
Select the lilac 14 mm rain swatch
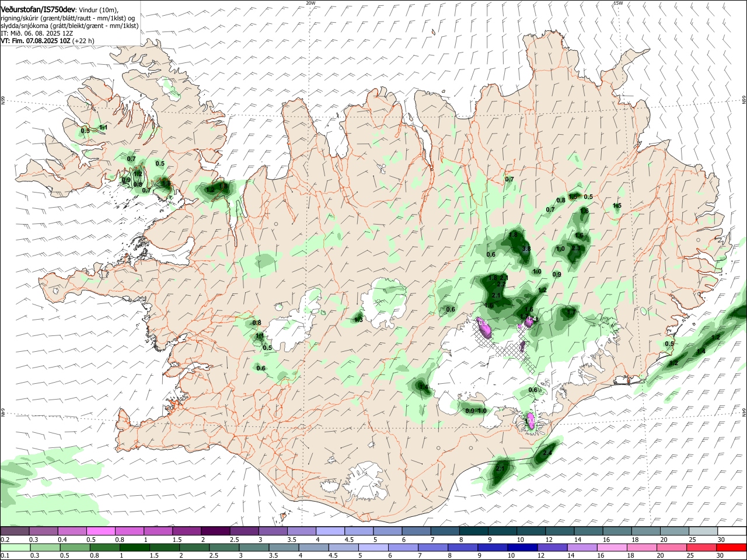click(x=581, y=547)
